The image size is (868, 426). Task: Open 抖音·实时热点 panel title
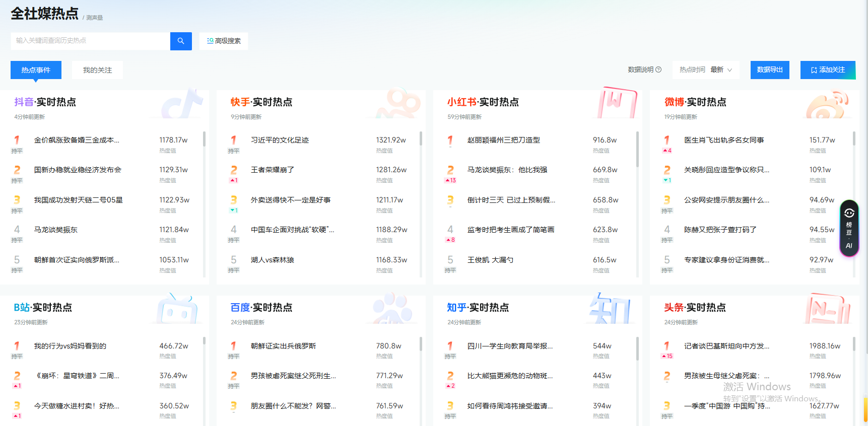click(45, 102)
